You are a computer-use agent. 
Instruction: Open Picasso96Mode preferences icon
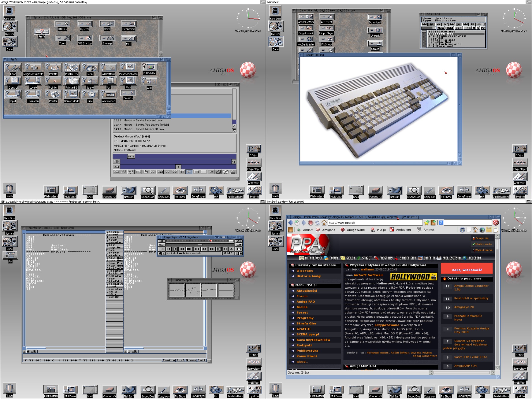click(128, 69)
